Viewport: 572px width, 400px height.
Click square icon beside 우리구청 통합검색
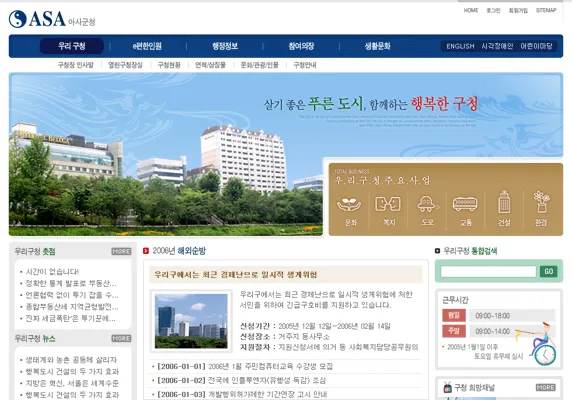437,251
